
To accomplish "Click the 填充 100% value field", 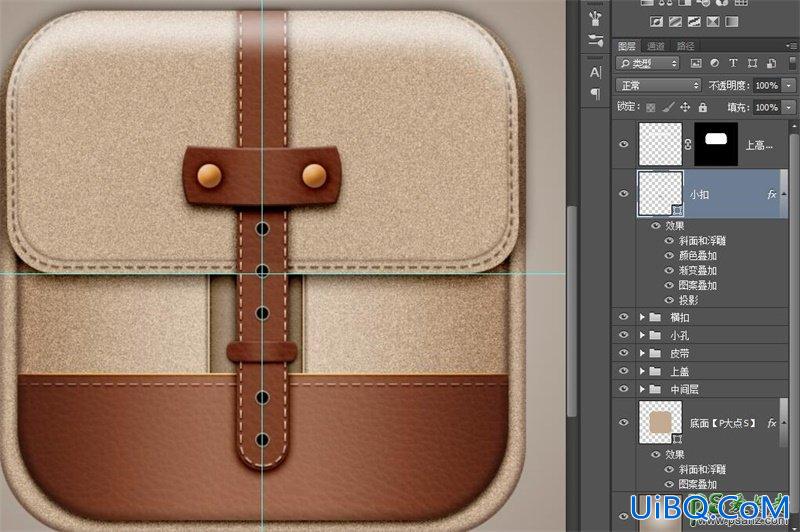I will click(767, 107).
